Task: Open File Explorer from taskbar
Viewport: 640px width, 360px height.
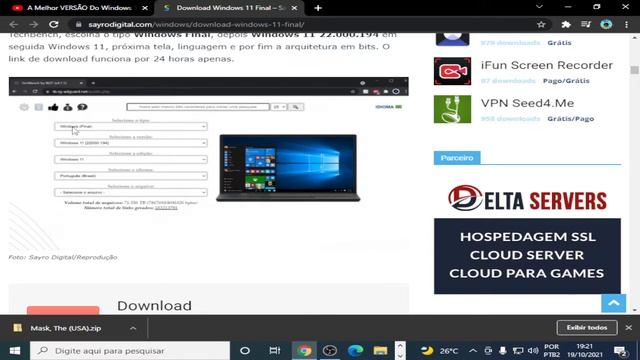Action: pyautogui.click(x=380, y=351)
